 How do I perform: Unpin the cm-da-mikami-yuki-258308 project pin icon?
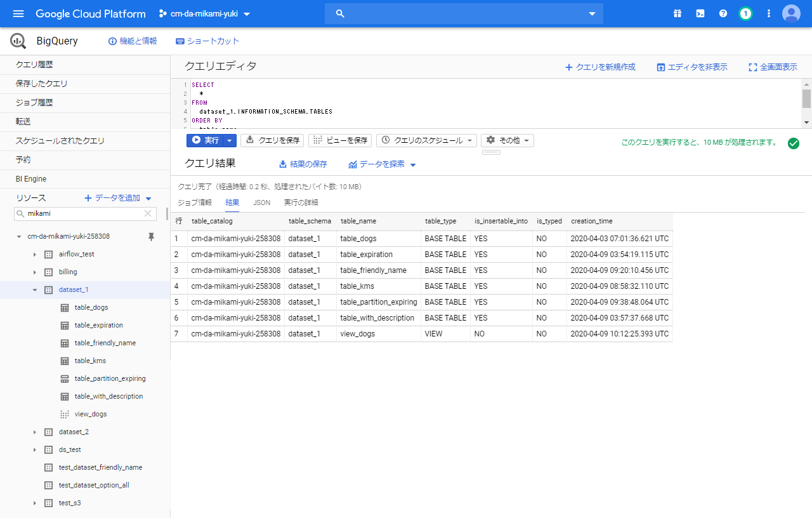click(151, 236)
